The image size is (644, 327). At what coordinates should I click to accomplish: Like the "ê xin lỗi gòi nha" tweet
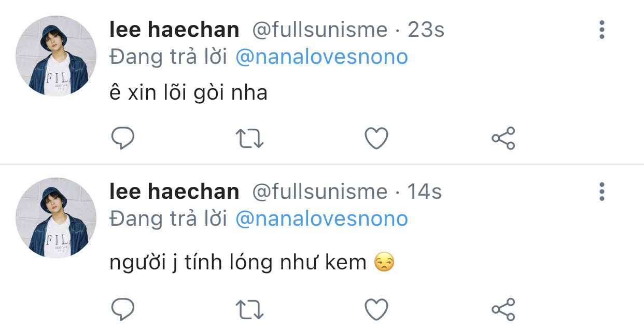coord(376,139)
